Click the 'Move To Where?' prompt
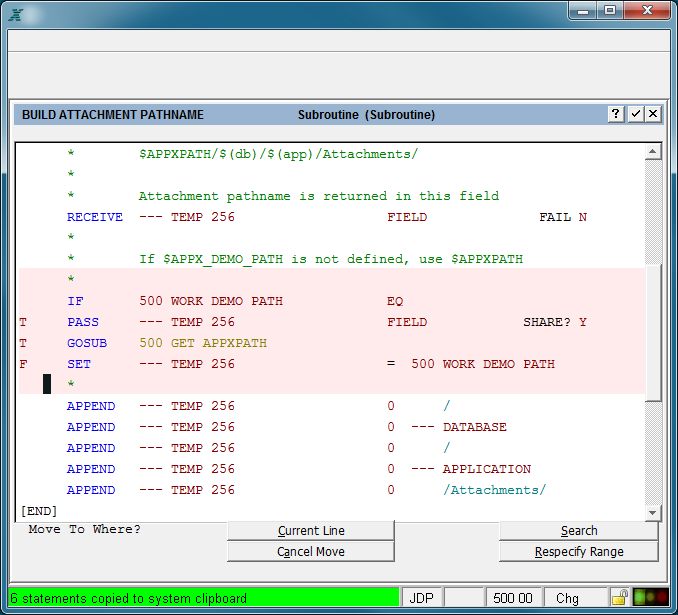Viewport: 678px width, 615px height. point(85,529)
